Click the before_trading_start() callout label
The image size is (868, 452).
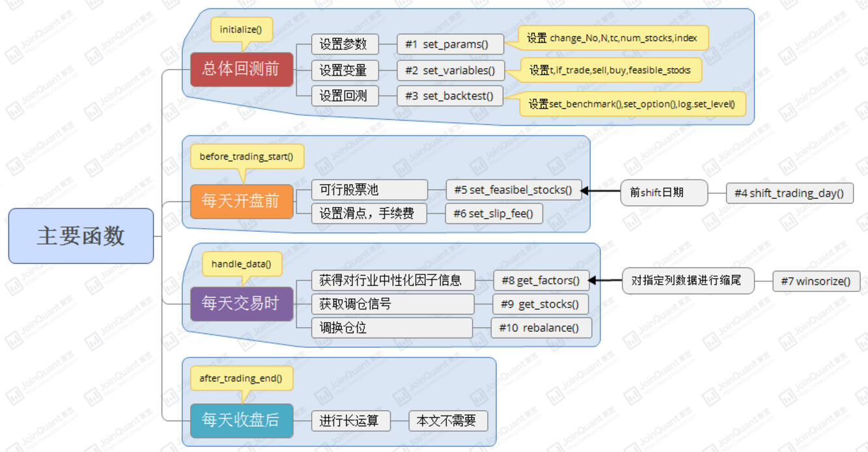[247, 156]
